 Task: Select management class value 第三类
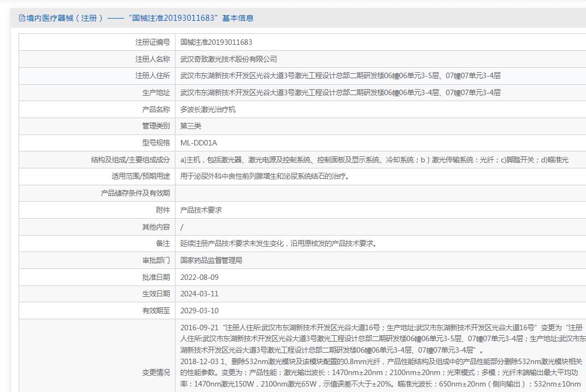(191, 126)
